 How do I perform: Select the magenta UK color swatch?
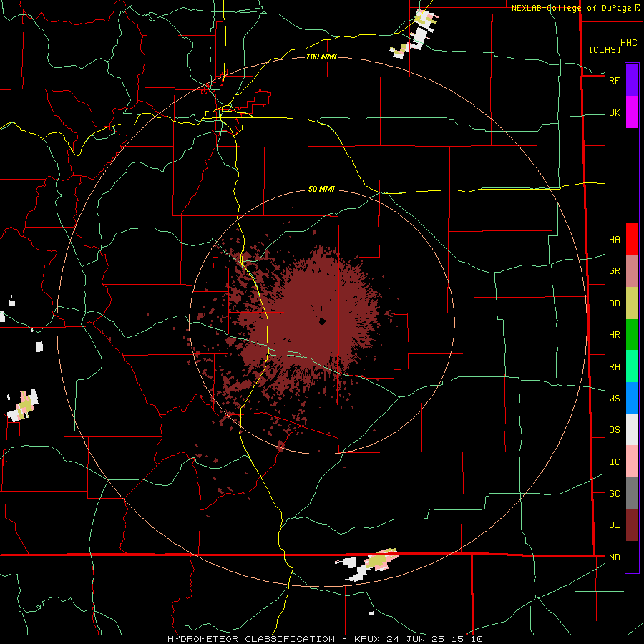coord(632,112)
